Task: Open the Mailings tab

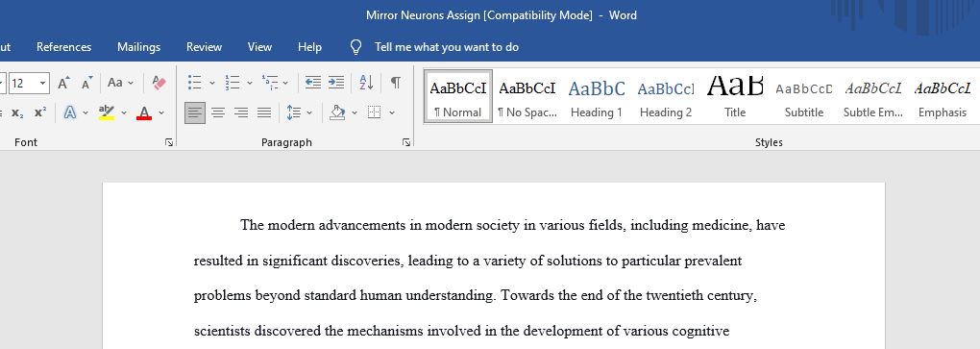Action: point(138,47)
